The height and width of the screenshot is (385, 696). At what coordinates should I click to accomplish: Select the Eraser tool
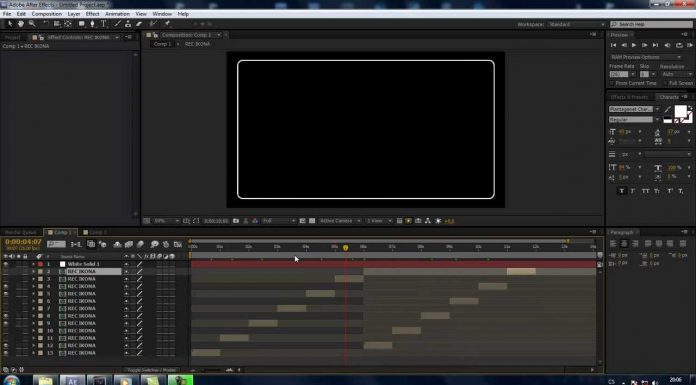(139, 24)
